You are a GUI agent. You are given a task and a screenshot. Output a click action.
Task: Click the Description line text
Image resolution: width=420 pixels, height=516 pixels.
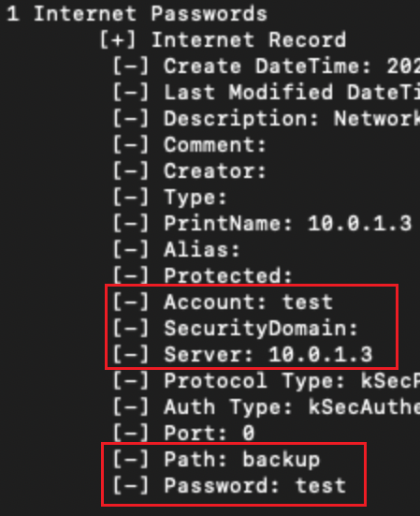292,119
